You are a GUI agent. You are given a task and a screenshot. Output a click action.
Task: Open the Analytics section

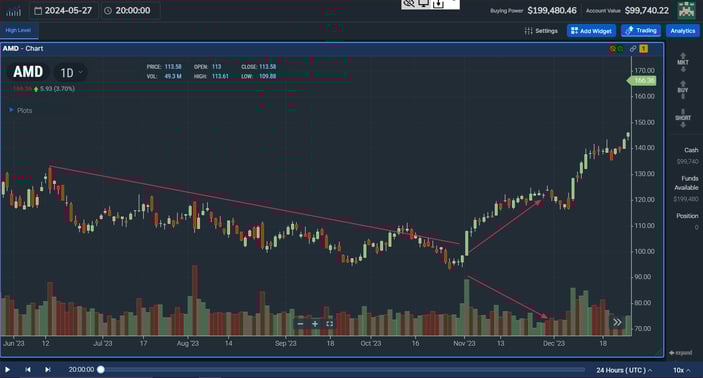tap(682, 31)
